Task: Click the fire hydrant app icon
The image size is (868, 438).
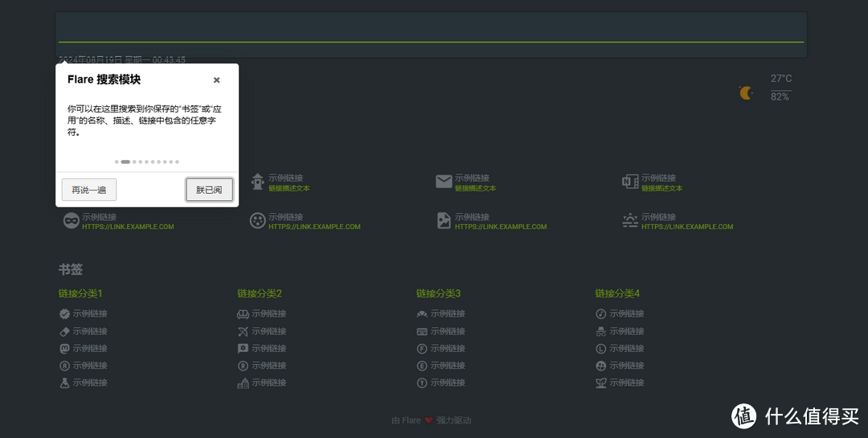Action: tap(257, 182)
